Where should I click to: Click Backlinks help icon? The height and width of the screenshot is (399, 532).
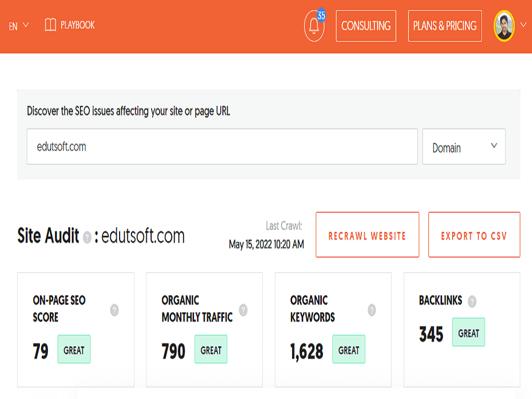coord(472,301)
